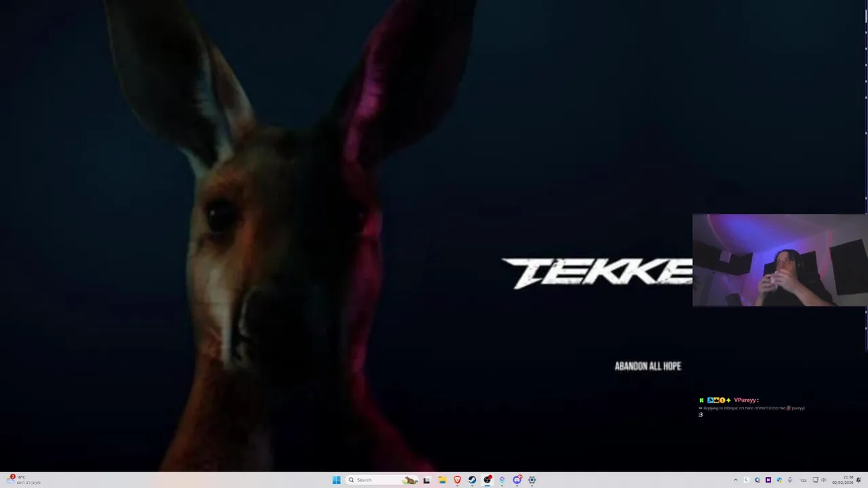Open the blue diamond app in taskbar
The image size is (868, 488).
pyautogui.click(x=502, y=480)
